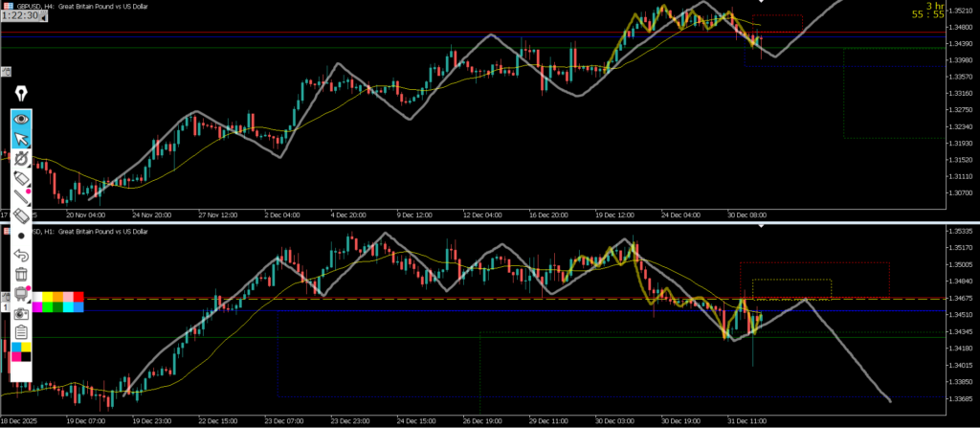This screenshot has width=980, height=428.
Task: Pick the red color swatch
Action: 78,297
